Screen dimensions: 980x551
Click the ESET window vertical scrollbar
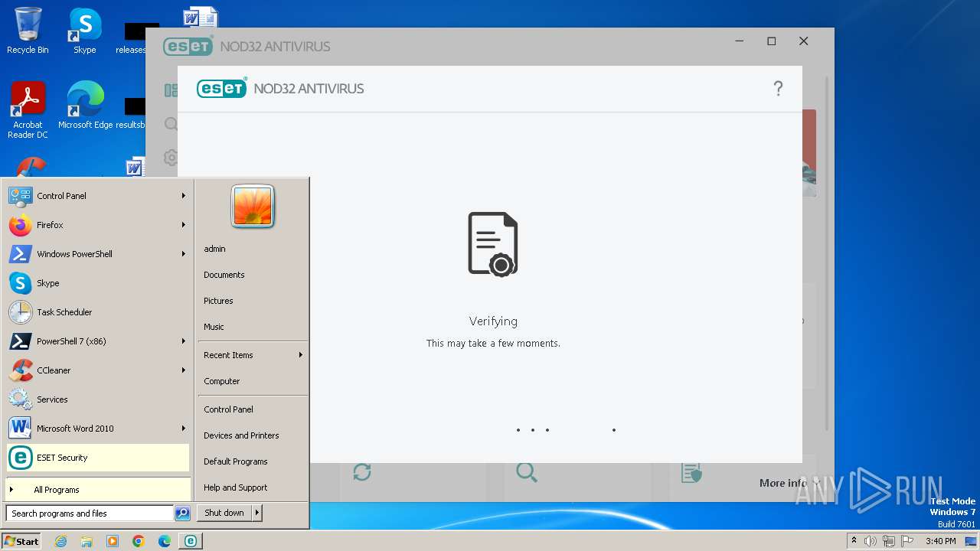coord(825,253)
